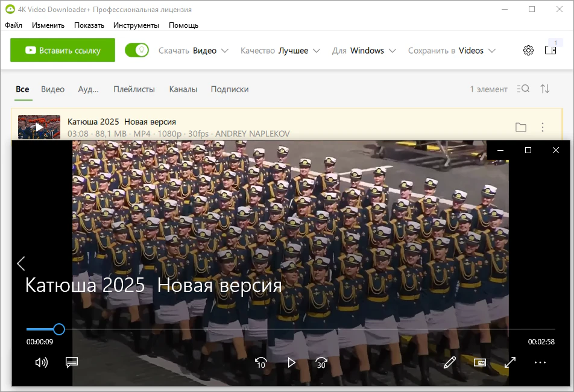Open the settings gear icon
Screen dimensions: 574x392
click(x=528, y=50)
